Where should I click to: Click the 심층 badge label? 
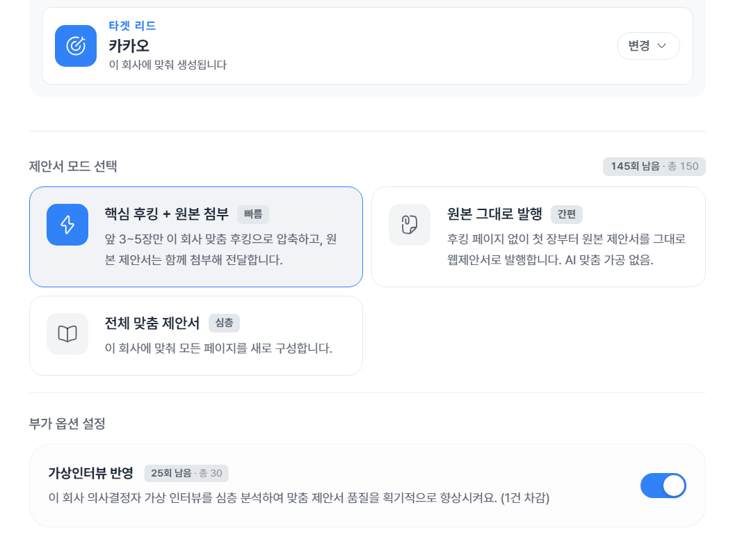[224, 323]
